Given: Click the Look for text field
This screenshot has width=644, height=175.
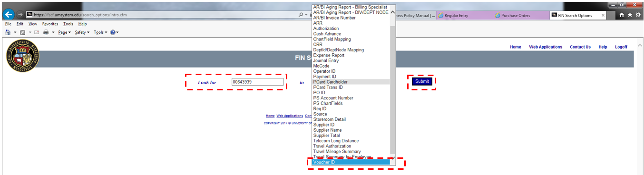Looking at the screenshot, I should tap(257, 82).
